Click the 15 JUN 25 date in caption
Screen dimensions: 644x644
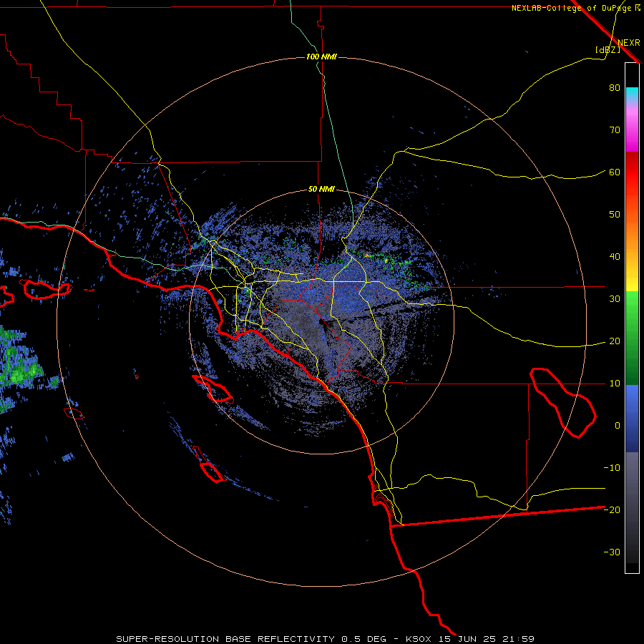(466, 639)
